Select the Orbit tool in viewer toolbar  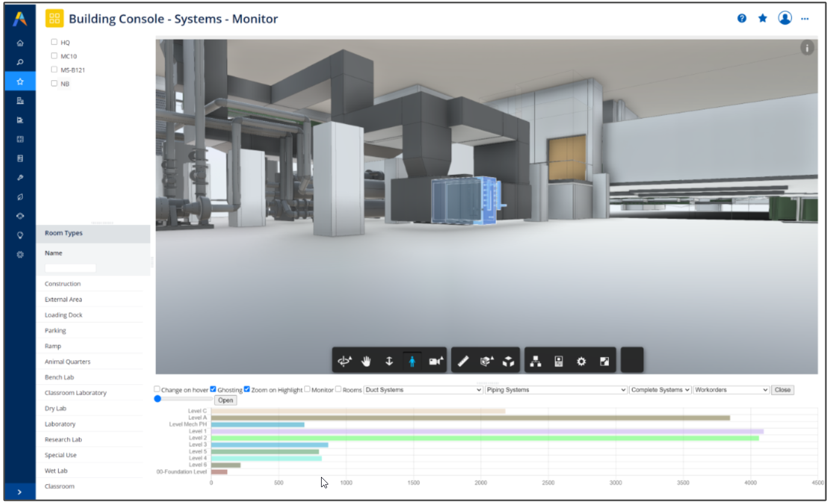pos(344,361)
